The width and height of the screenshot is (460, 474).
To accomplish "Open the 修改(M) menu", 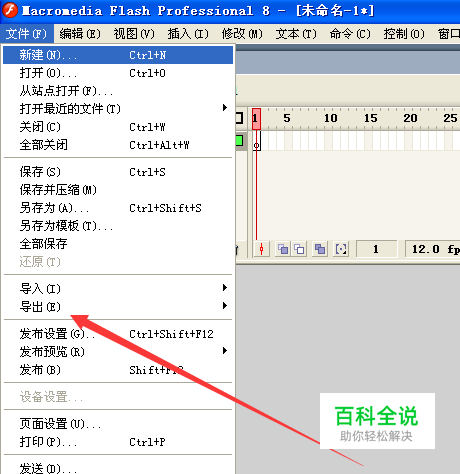I will (242, 34).
